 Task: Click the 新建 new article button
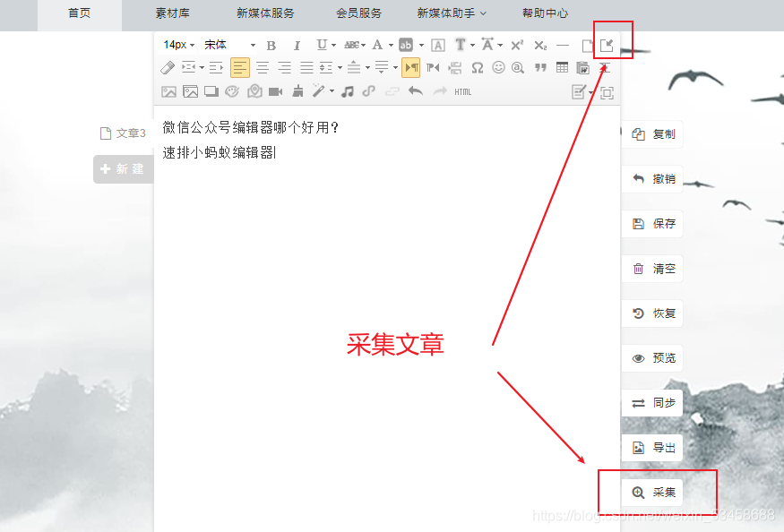(123, 169)
